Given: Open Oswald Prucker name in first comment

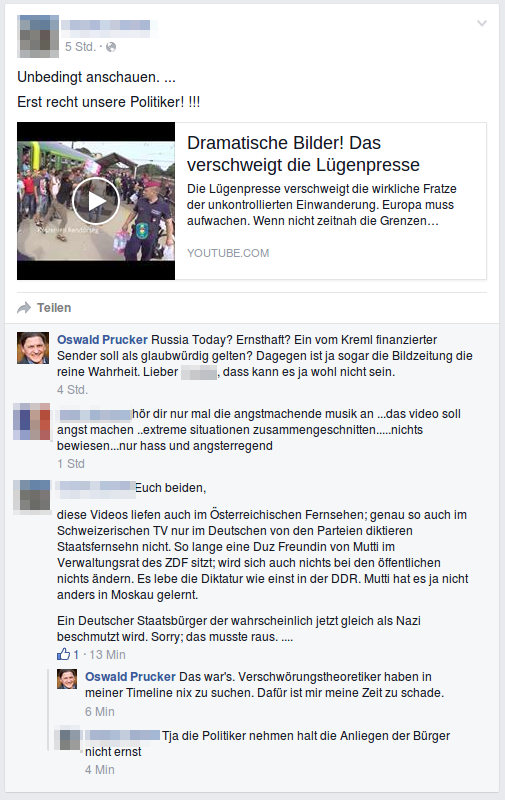Looking at the screenshot, I should tap(102, 340).
